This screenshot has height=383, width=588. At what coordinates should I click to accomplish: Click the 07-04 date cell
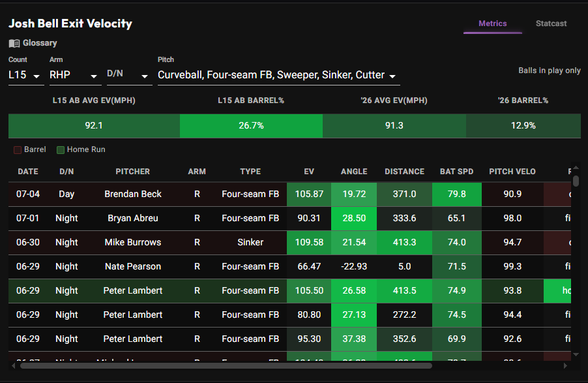click(x=28, y=194)
